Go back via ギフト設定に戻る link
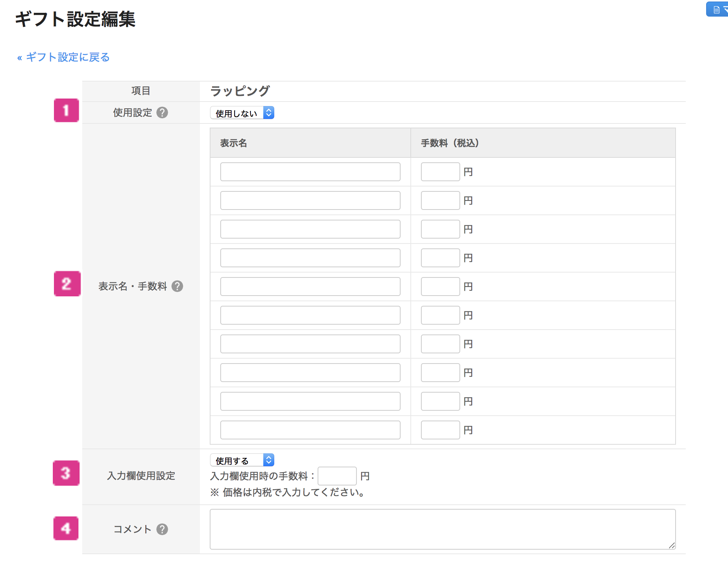 63,57
